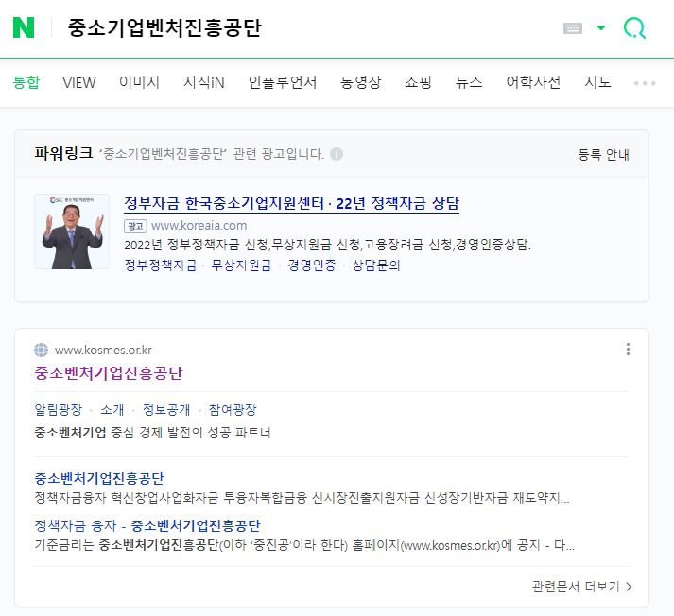Open the 어학사전 tab
Image resolution: width=674 pixels, height=616 pixels.
(533, 82)
